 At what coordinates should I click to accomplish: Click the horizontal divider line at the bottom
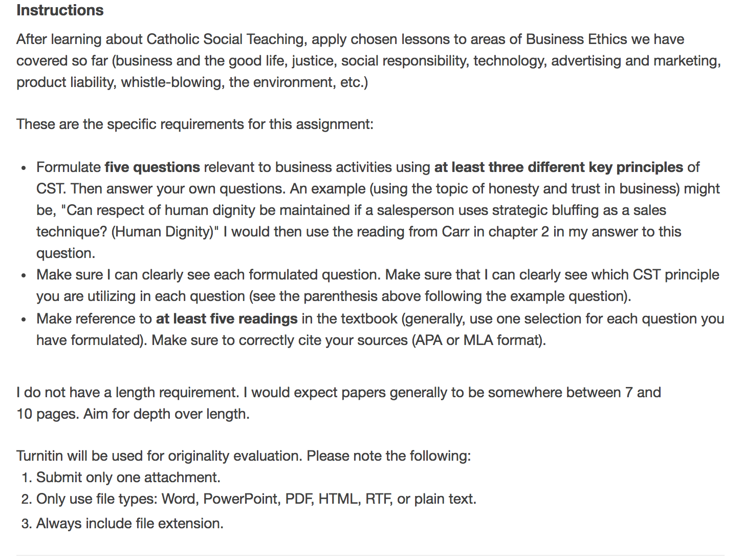coord(370,555)
